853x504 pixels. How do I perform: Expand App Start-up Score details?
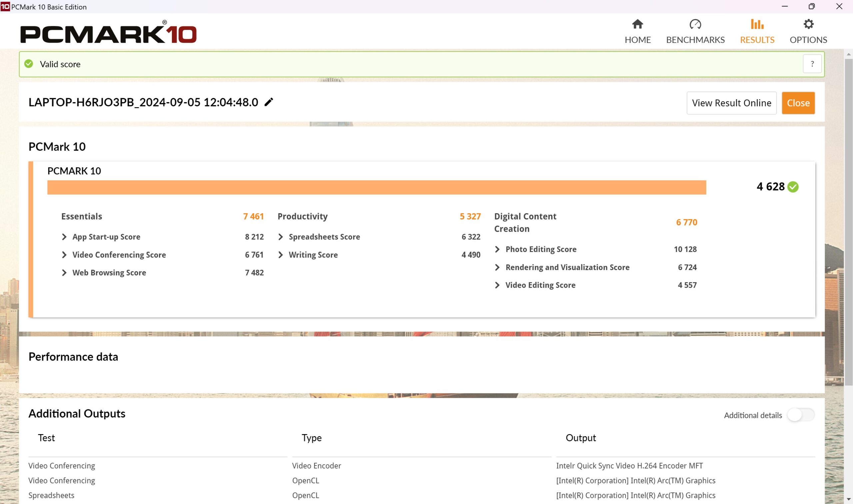point(64,237)
